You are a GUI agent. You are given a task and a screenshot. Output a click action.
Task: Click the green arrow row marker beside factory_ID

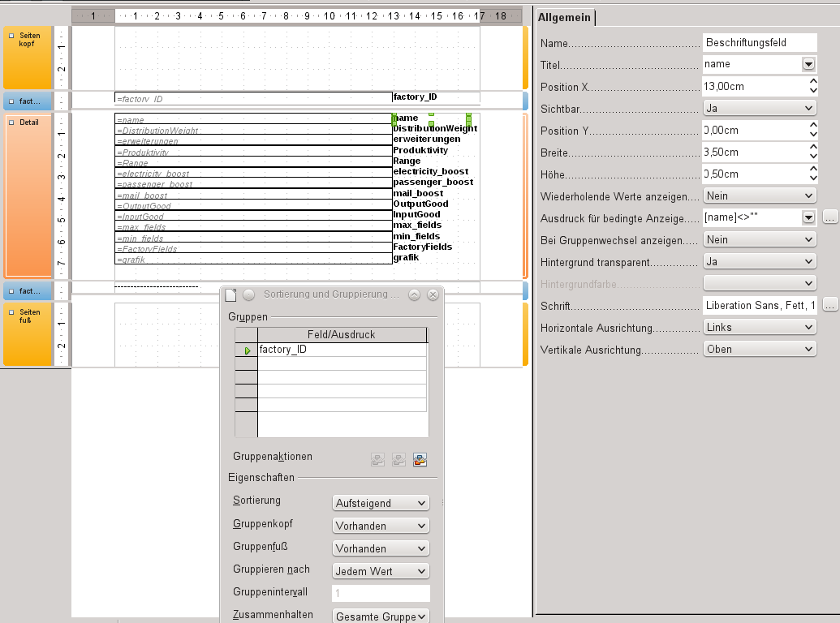click(x=247, y=350)
